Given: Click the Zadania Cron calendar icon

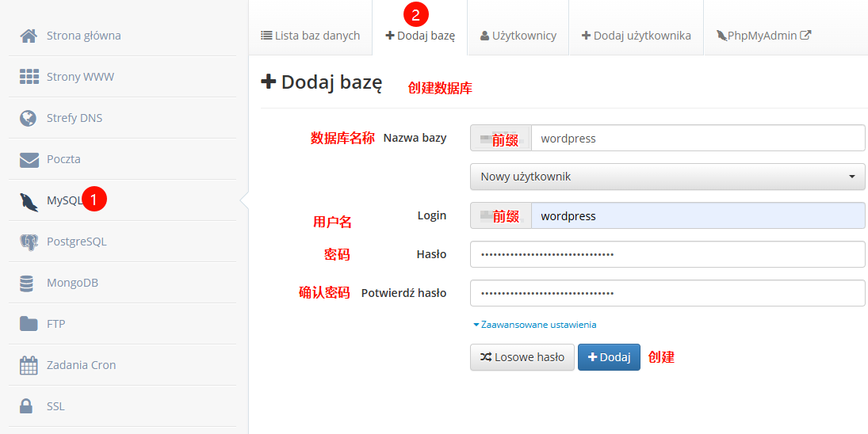Looking at the screenshot, I should click(29, 365).
